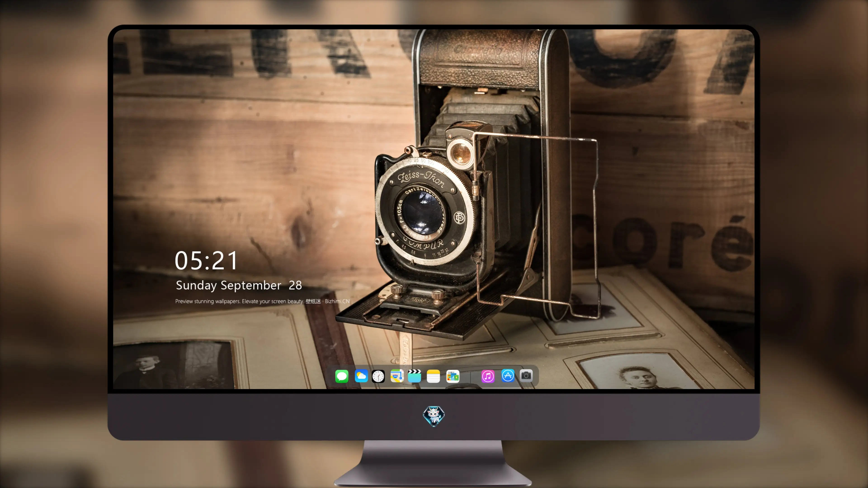Open the Videos clapperboard app icon
Screen dimensions: 868x488
(415, 376)
